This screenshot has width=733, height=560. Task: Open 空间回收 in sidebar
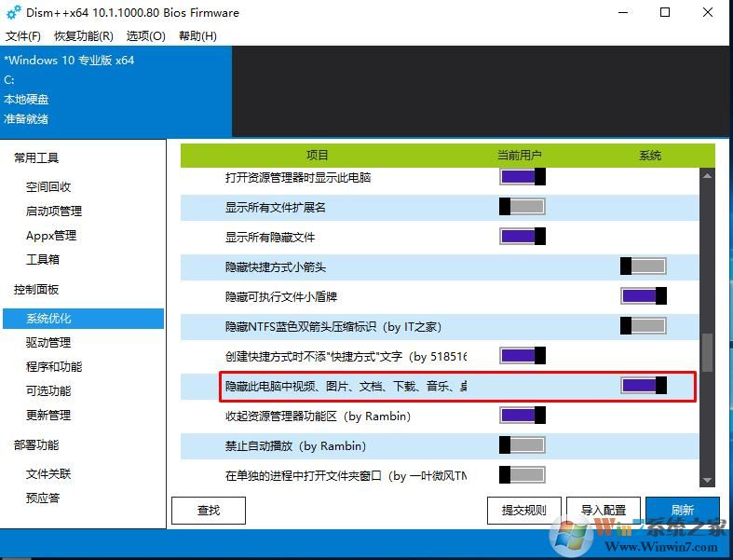click(x=48, y=187)
